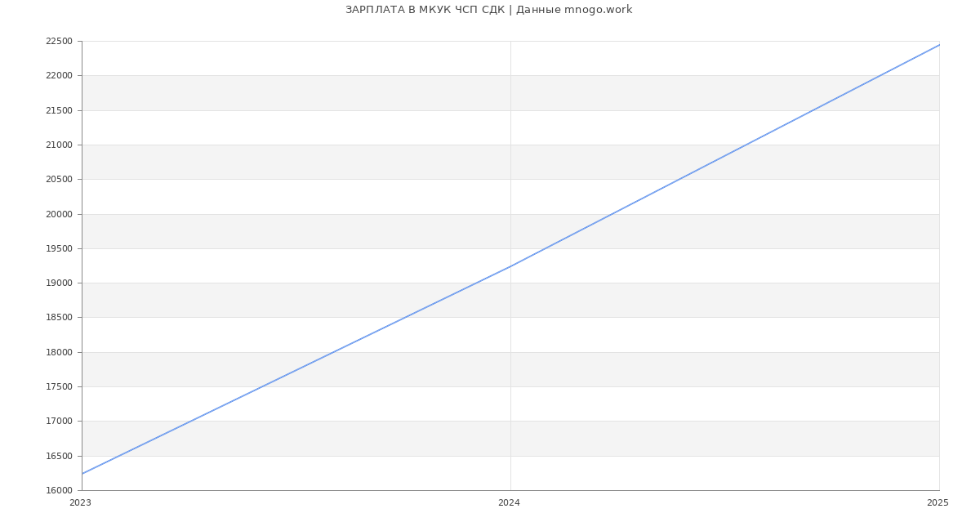Select the line's end point at 2025

(939, 45)
